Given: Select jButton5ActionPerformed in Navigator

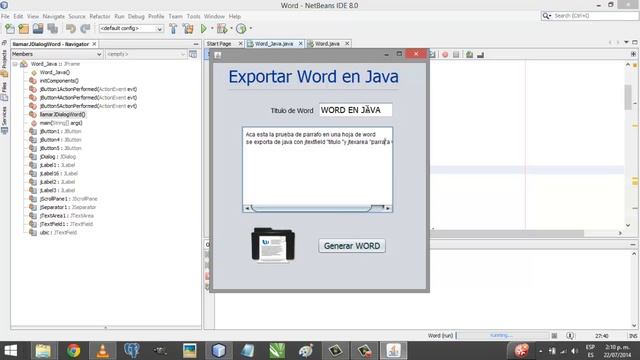Looking at the screenshot, I should (88, 106).
